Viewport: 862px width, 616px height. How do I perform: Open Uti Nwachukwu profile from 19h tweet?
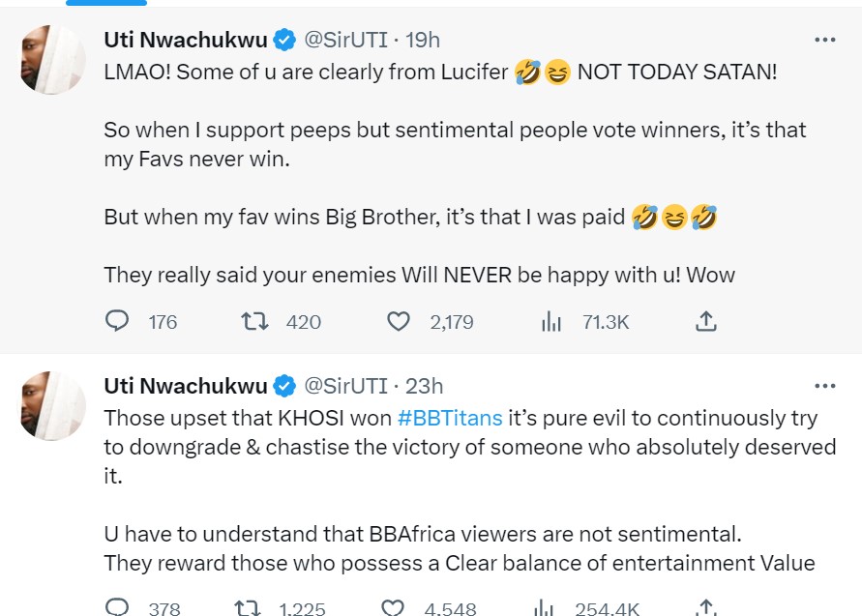[185, 40]
